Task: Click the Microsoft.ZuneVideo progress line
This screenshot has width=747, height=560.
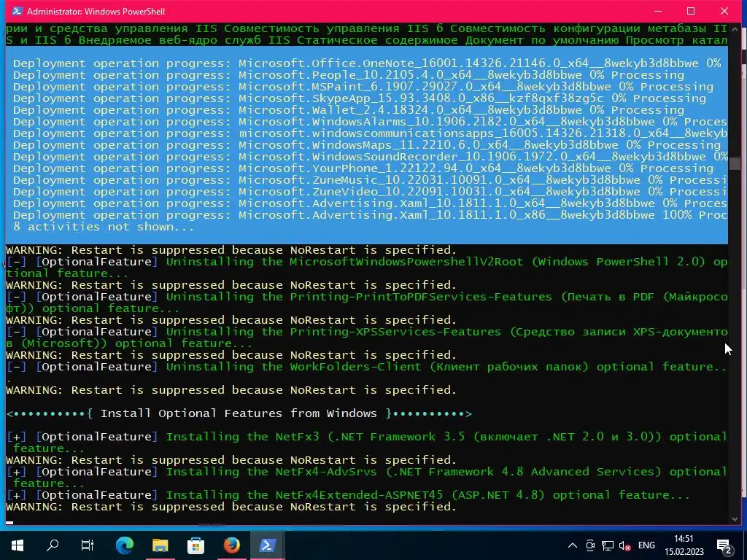Action: tap(370, 192)
